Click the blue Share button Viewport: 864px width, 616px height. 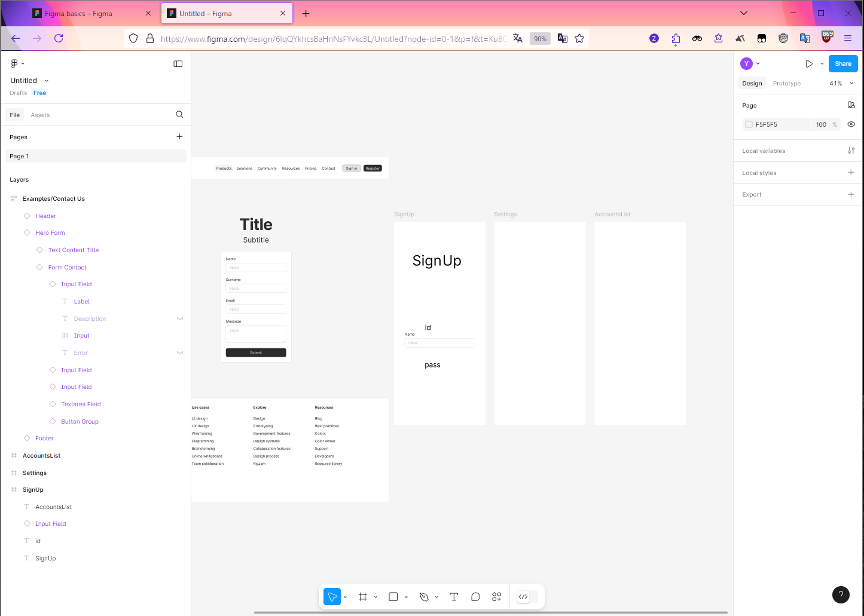coord(843,63)
